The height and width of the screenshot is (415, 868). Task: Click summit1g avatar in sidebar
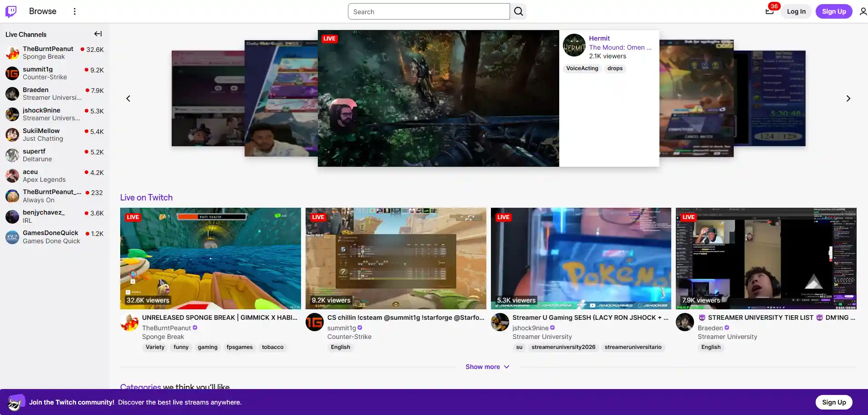[12, 73]
